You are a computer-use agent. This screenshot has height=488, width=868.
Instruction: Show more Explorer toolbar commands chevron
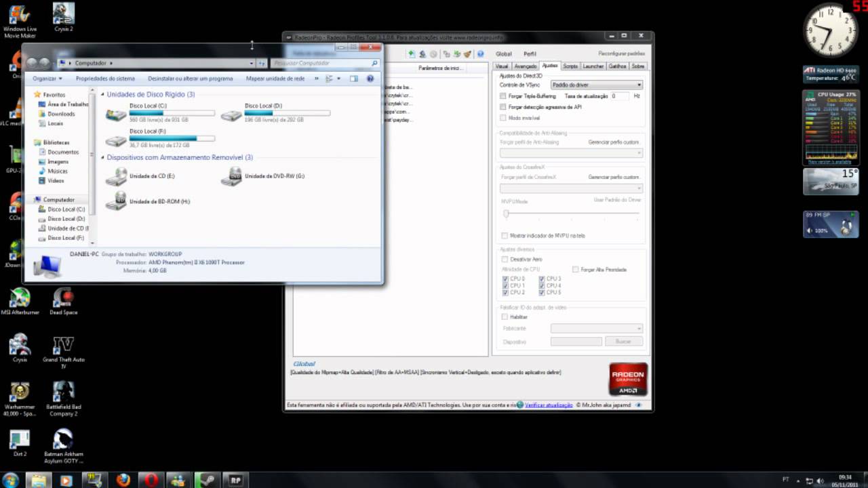click(316, 79)
